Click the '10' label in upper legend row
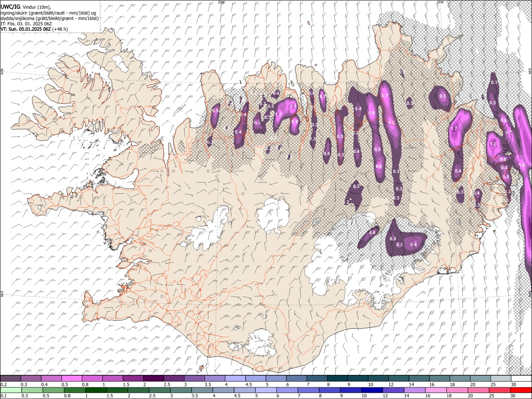 [x=370, y=384]
